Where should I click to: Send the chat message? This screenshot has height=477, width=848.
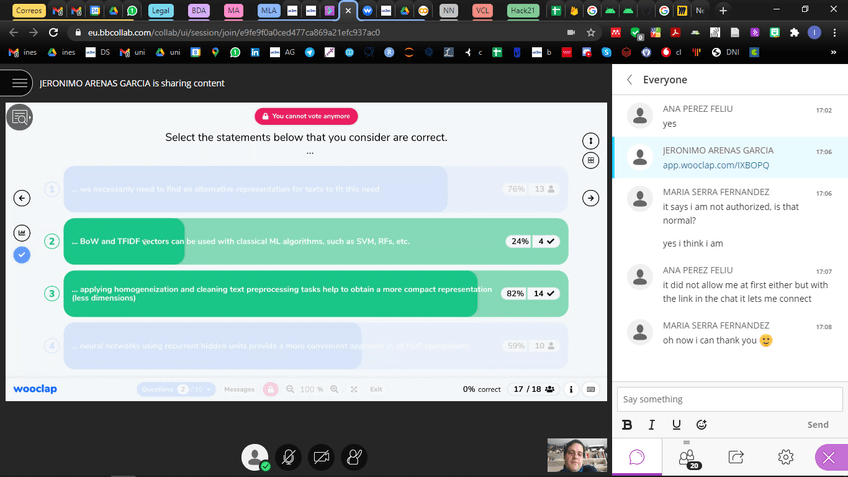[x=818, y=425]
